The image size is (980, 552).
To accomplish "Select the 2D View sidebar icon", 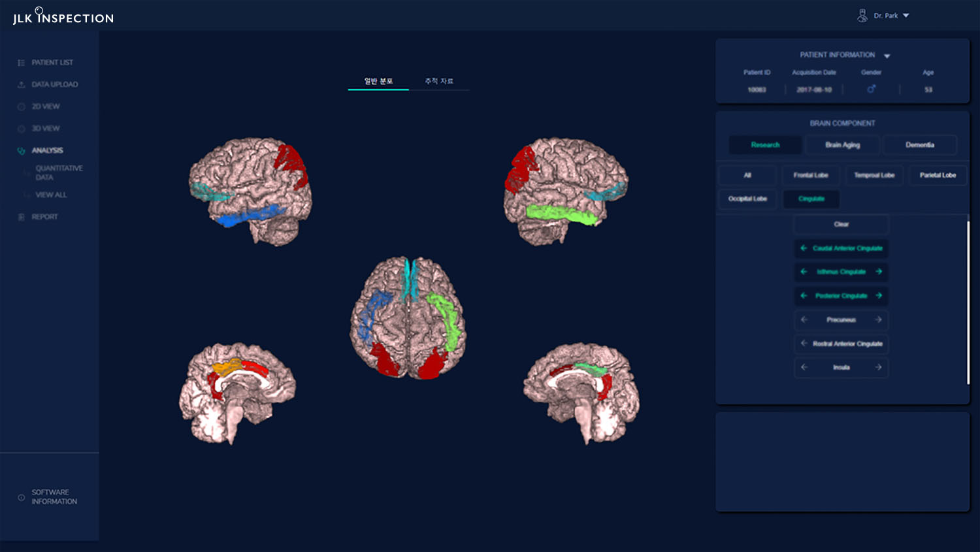I will (x=21, y=106).
